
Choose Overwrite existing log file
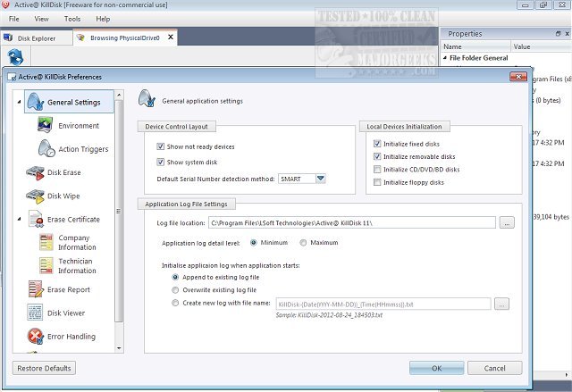175,290
